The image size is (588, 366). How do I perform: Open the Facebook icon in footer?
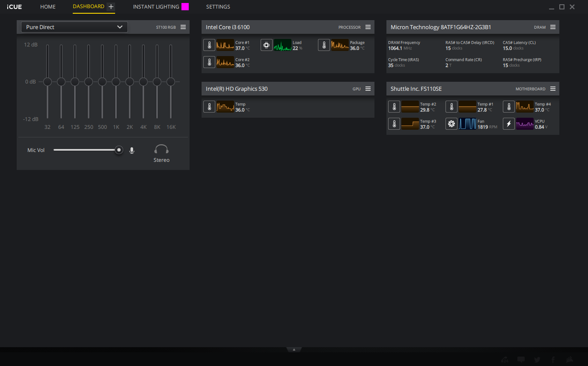(553, 360)
